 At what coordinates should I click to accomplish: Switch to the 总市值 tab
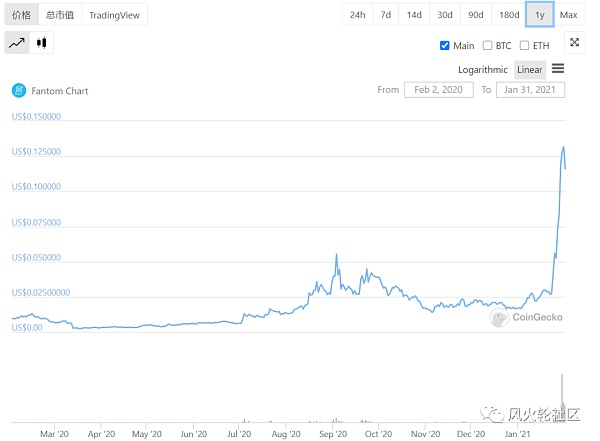coord(60,15)
